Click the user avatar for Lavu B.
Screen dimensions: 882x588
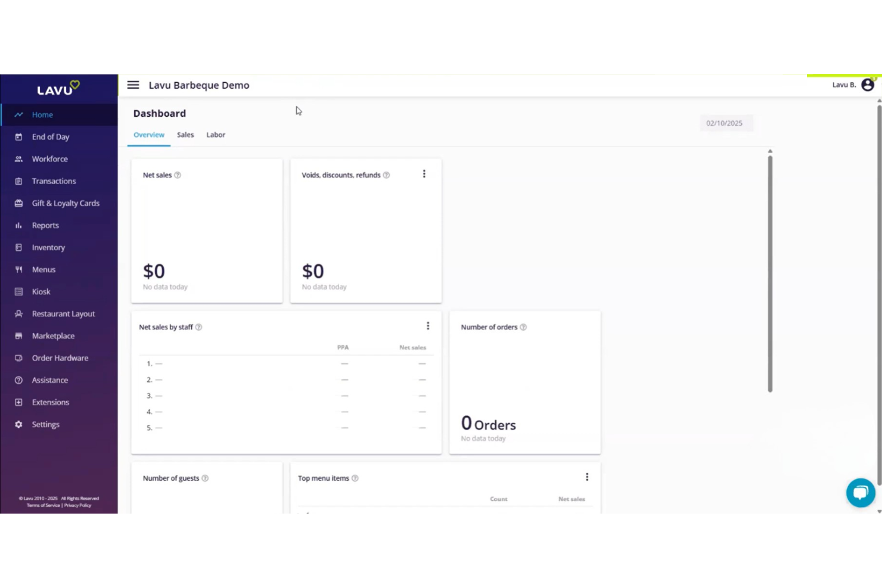867,85
